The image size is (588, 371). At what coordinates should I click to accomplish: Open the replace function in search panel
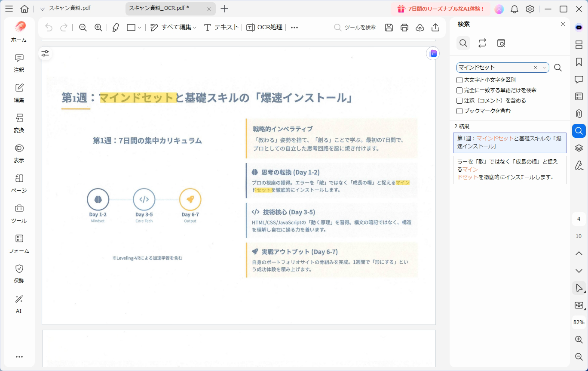click(x=482, y=43)
